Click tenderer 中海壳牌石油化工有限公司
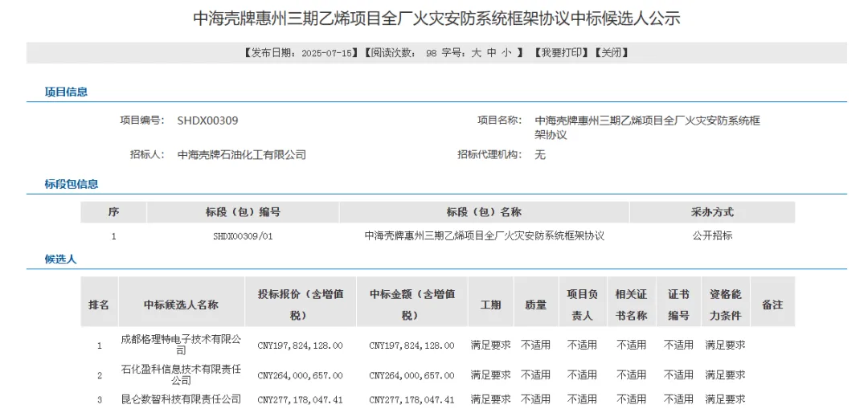The height and width of the screenshot is (413, 868). point(241,155)
